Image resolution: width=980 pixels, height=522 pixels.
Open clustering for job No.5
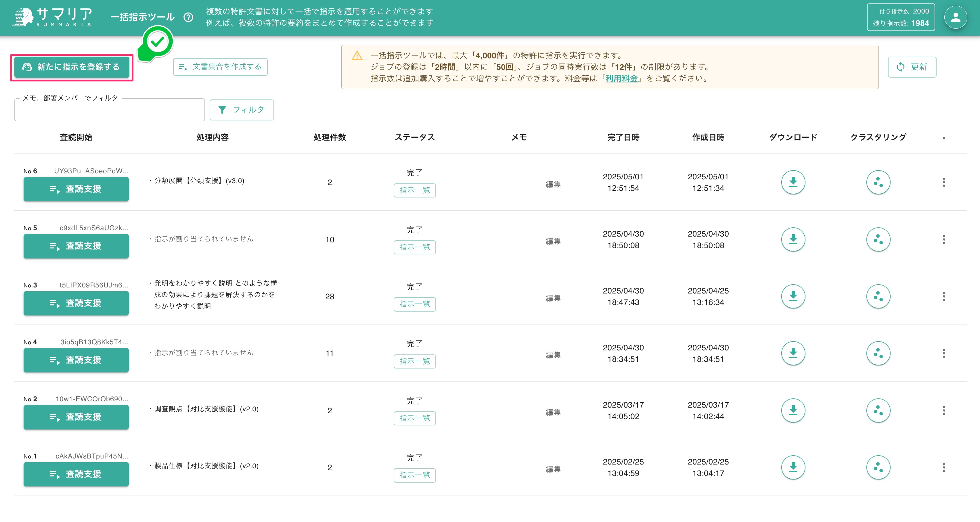point(878,239)
